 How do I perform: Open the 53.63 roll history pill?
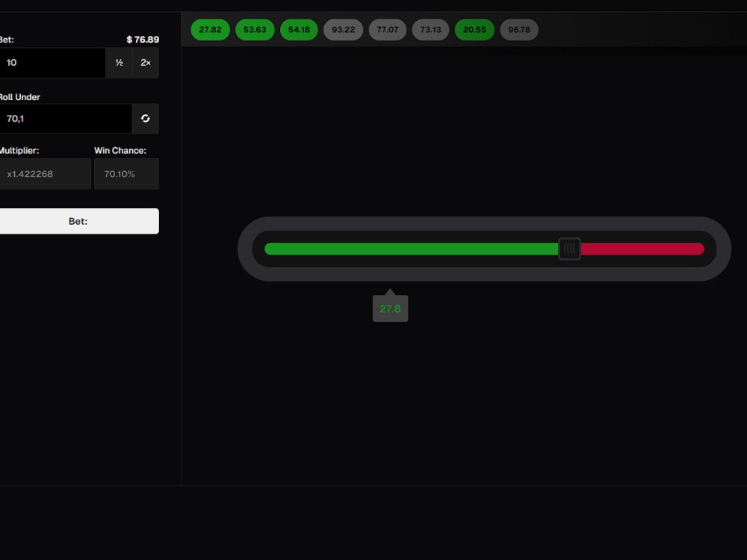255,30
